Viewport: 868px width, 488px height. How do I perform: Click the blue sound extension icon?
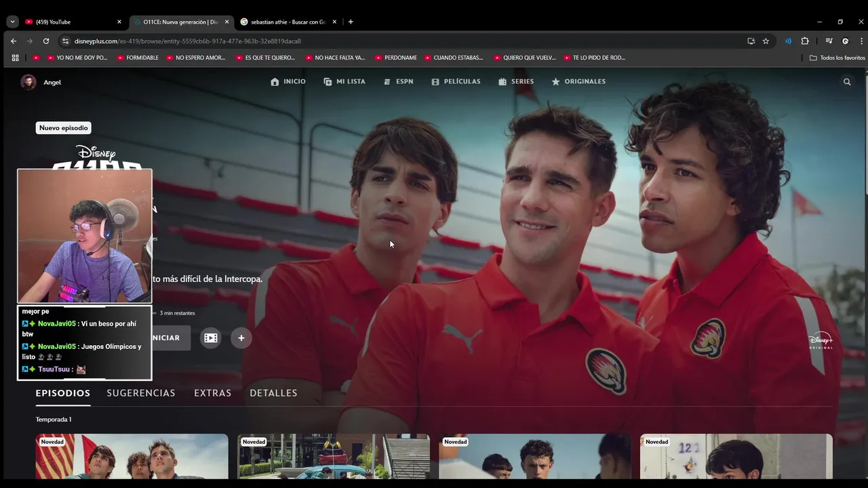pyautogui.click(x=788, y=41)
